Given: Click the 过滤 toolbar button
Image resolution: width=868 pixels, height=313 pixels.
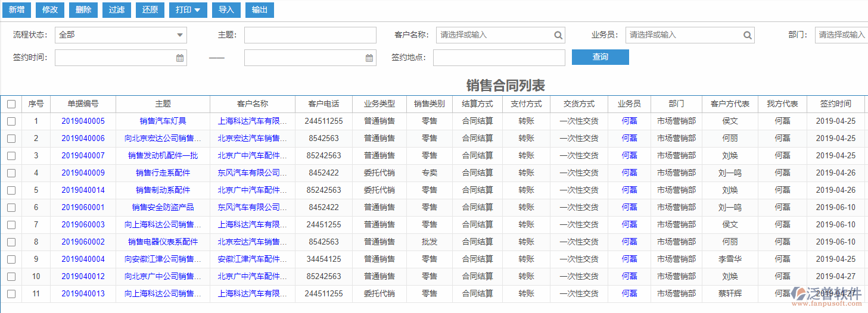Looking at the screenshot, I should 117,10.
